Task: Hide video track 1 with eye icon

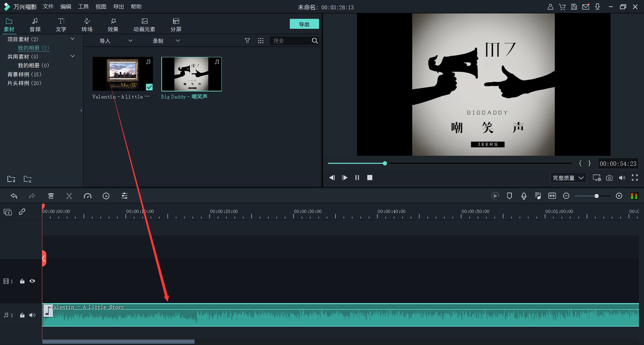Action: tap(32, 281)
